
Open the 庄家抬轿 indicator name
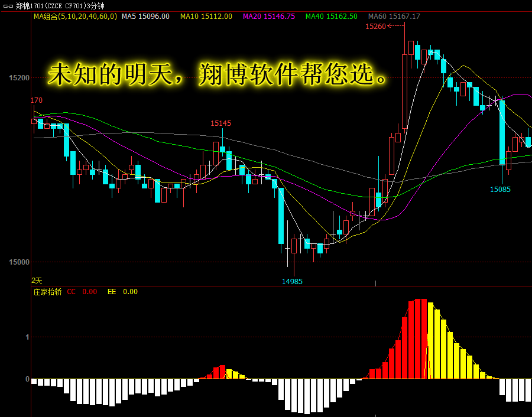pyautogui.click(x=48, y=292)
